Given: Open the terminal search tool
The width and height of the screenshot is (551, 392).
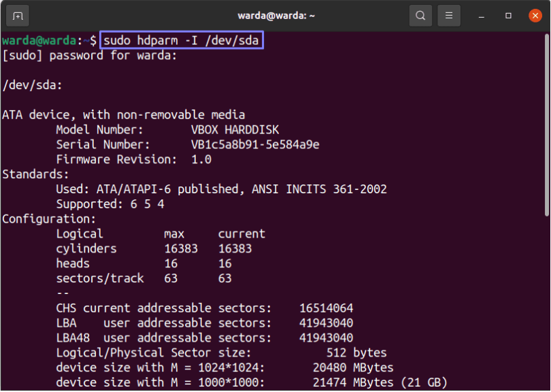Looking at the screenshot, I should pos(420,16).
